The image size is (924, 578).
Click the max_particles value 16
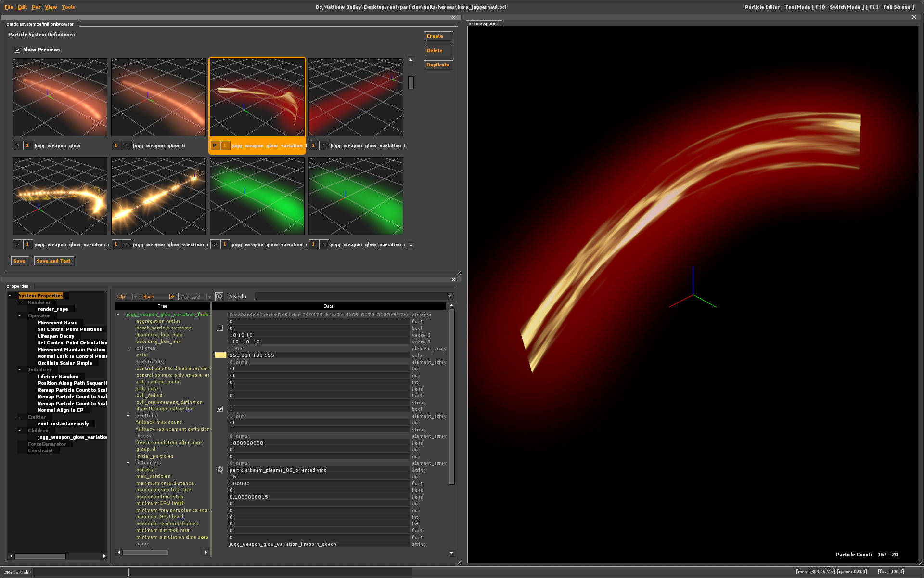coord(319,477)
